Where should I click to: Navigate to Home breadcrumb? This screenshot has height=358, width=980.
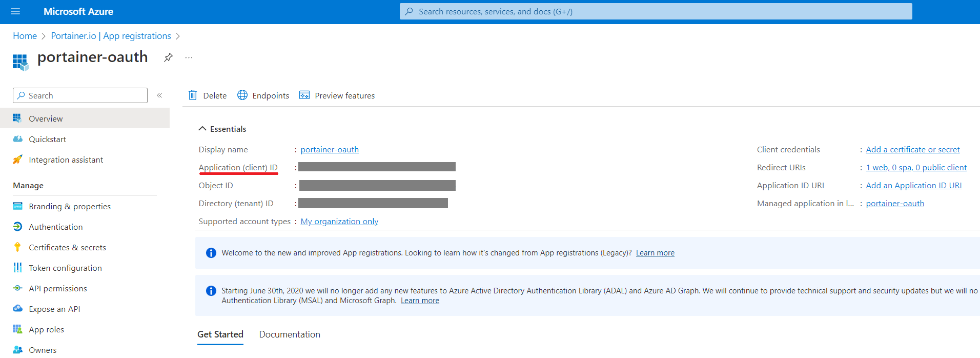click(x=25, y=36)
